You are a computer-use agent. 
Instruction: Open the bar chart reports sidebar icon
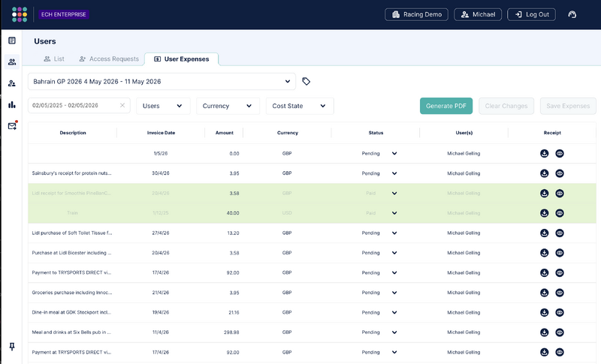(12, 104)
